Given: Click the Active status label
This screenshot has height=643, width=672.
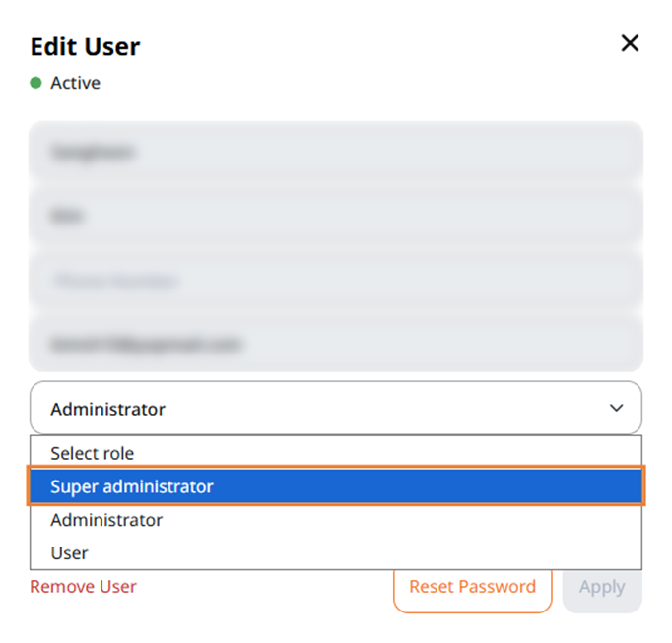Looking at the screenshot, I should pos(76,83).
